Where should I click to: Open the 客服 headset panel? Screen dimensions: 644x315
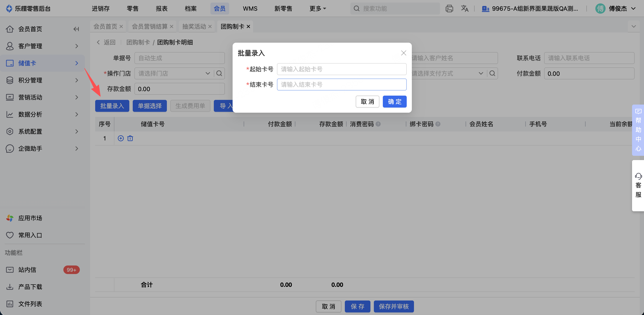point(638,185)
